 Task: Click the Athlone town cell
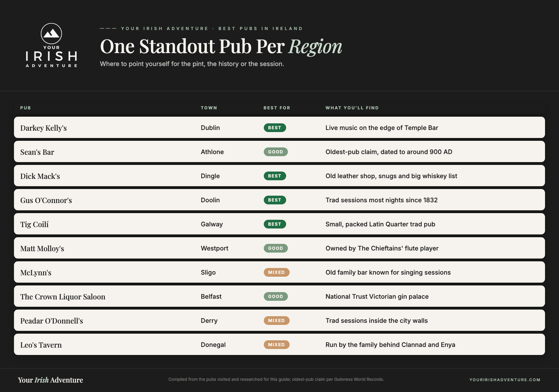coord(212,152)
